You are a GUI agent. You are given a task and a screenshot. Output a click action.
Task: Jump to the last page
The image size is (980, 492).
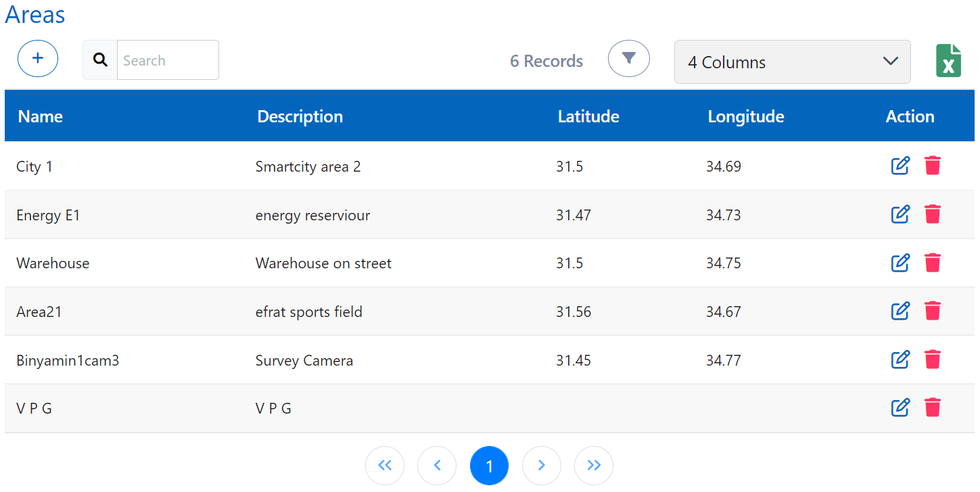(593, 465)
